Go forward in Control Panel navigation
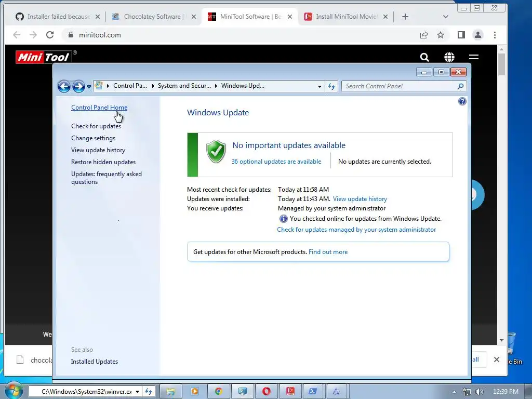 click(78, 87)
